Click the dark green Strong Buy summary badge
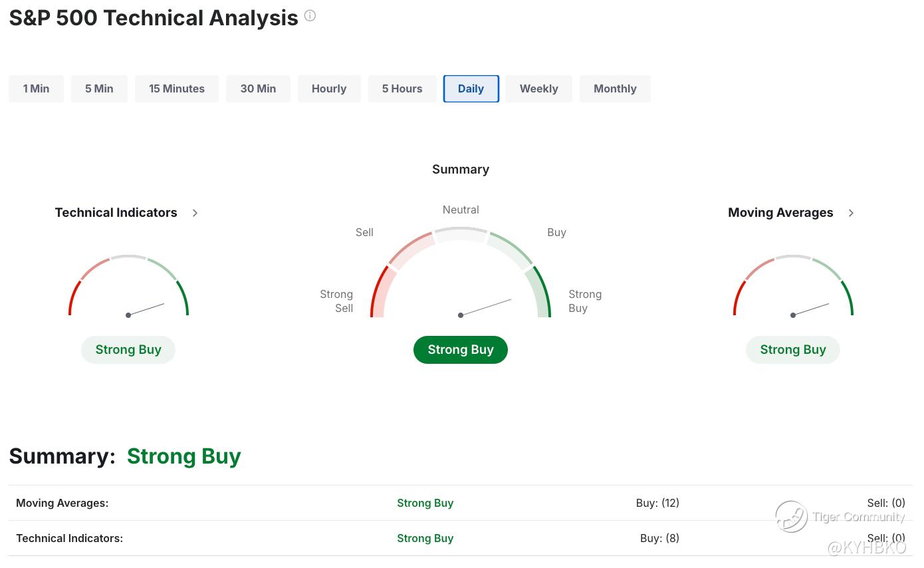Screen dimensions: 924x568 pos(460,350)
